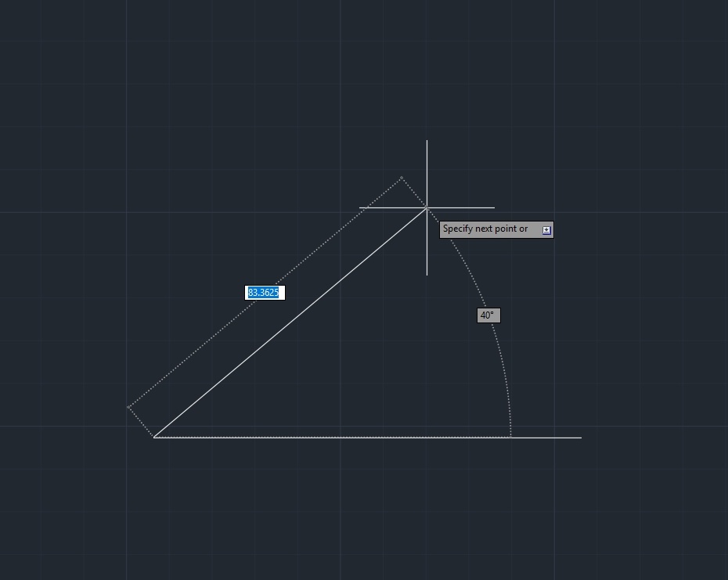Click the 83.3625 length input field
Viewport: 728px width, 580px height.
click(265, 293)
